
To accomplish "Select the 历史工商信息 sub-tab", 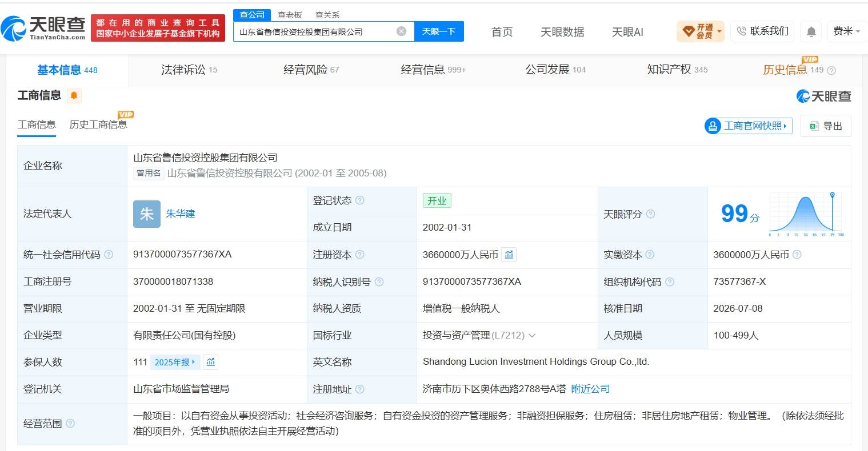I will click(x=98, y=124).
